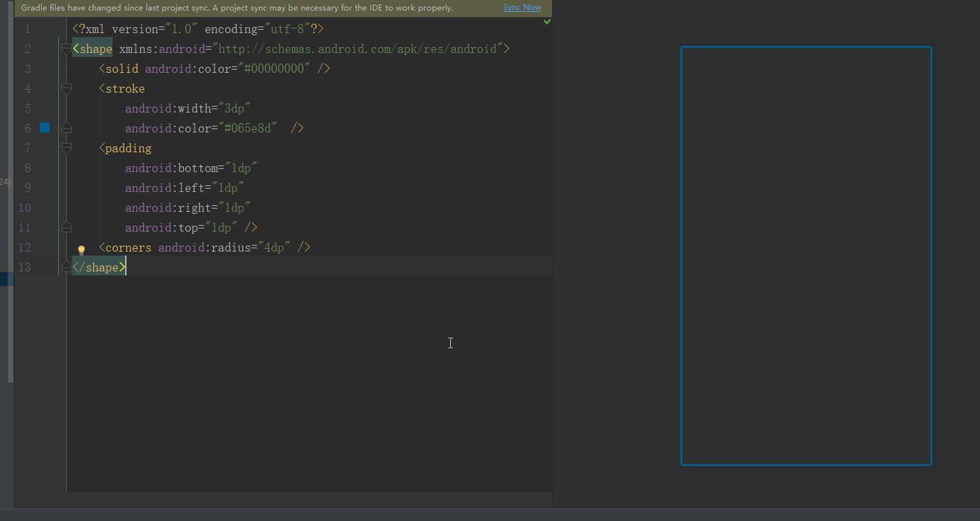The image size is (980, 521).
Task: Click the Sync Now link
Action: pyautogui.click(x=522, y=7)
